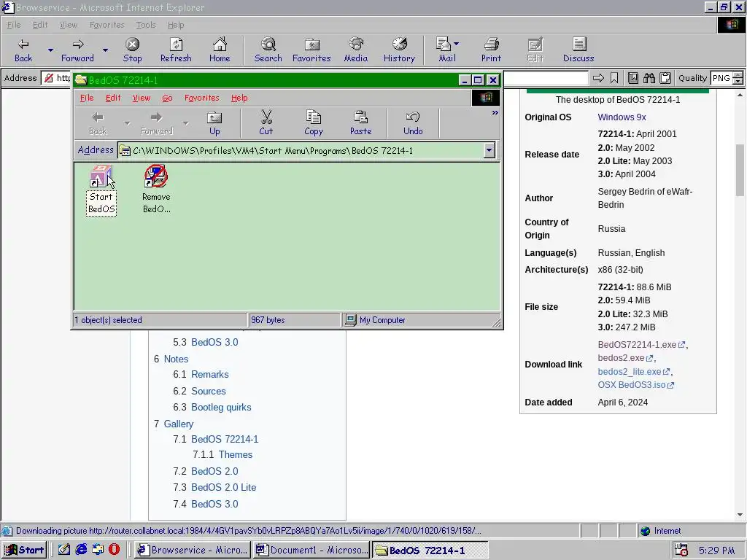Click Cut in the BedOS folder toolbar
The width and height of the screenshot is (747, 560).
click(266, 123)
